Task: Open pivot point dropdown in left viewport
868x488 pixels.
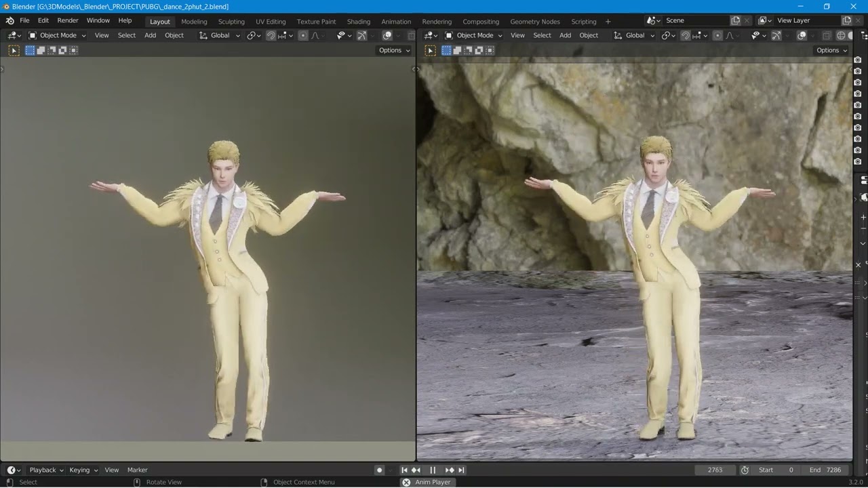Action: [x=254, y=35]
